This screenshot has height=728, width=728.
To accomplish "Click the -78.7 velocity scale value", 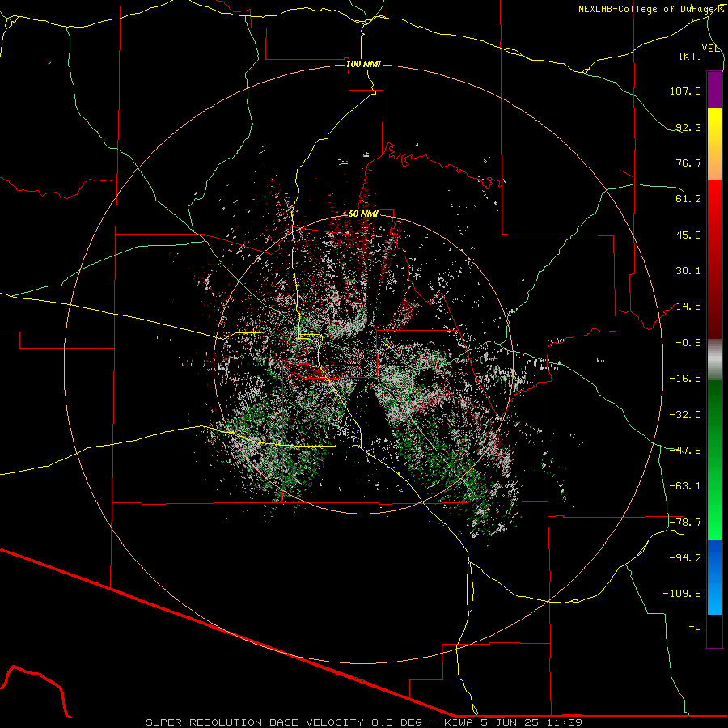I will tap(685, 523).
